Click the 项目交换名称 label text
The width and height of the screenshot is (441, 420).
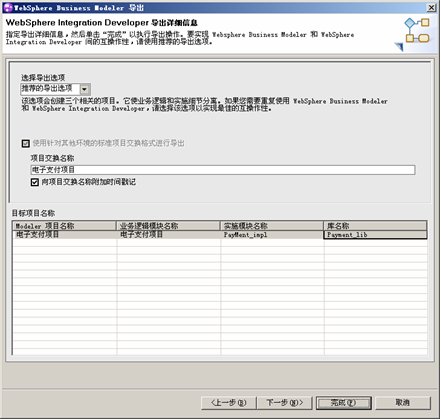click(52, 158)
